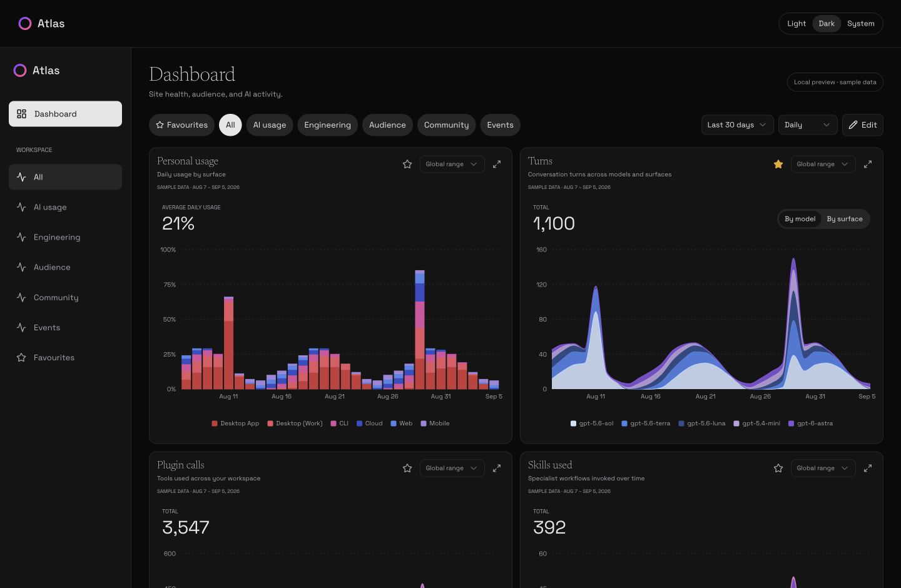Viewport: 901px width, 588px height.
Task: Click the gpt-5.6-terra legend swatch
Action: coord(624,423)
